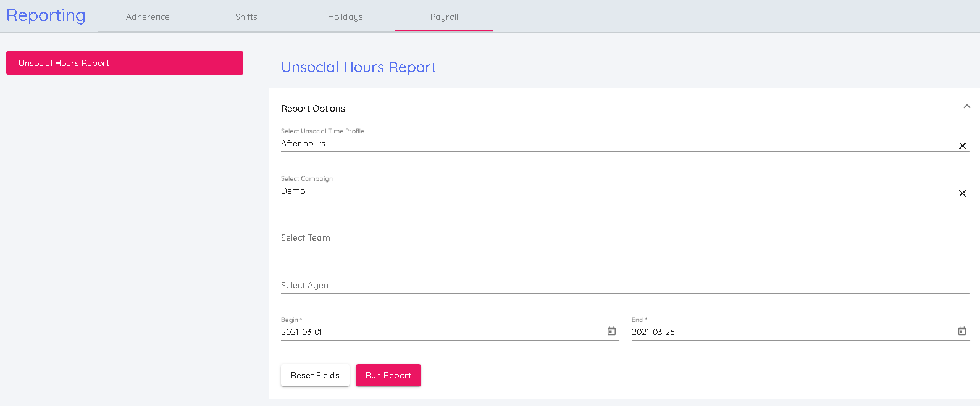The height and width of the screenshot is (406, 980).
Task: Open the End date calendar picker
Action: pos(961,331)
